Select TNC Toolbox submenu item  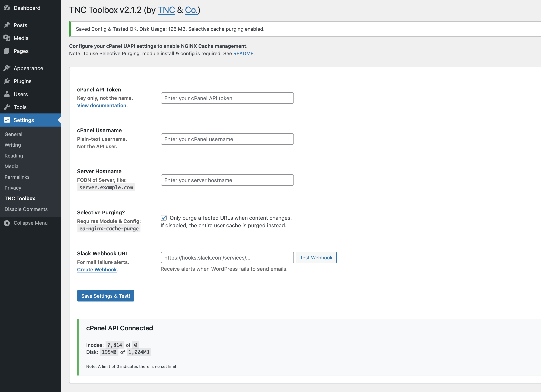point(20,198)
